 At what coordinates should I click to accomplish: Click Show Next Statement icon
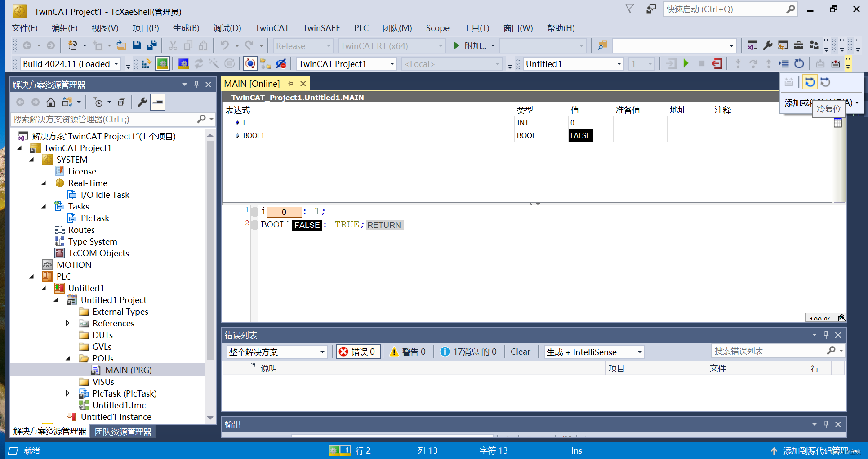(x=783, y=64)
